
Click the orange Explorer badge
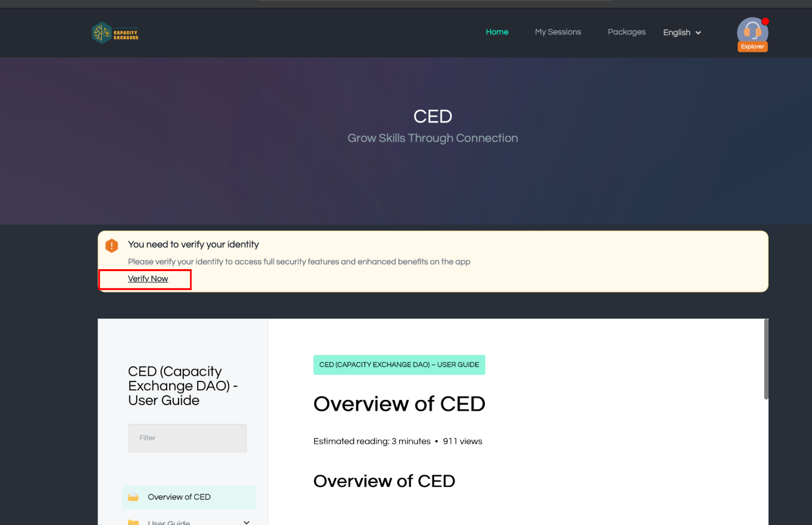tap(752, 47)
